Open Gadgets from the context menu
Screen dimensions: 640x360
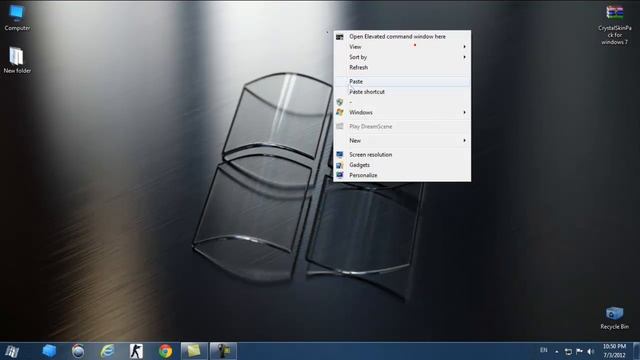pyautogui.click(x=402, y=165)
